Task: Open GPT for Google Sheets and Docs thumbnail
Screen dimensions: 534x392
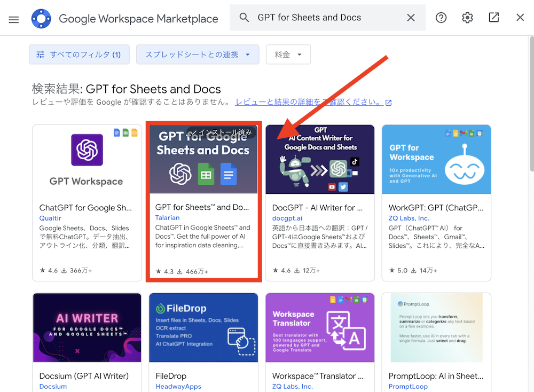Action: click(203, 159)
